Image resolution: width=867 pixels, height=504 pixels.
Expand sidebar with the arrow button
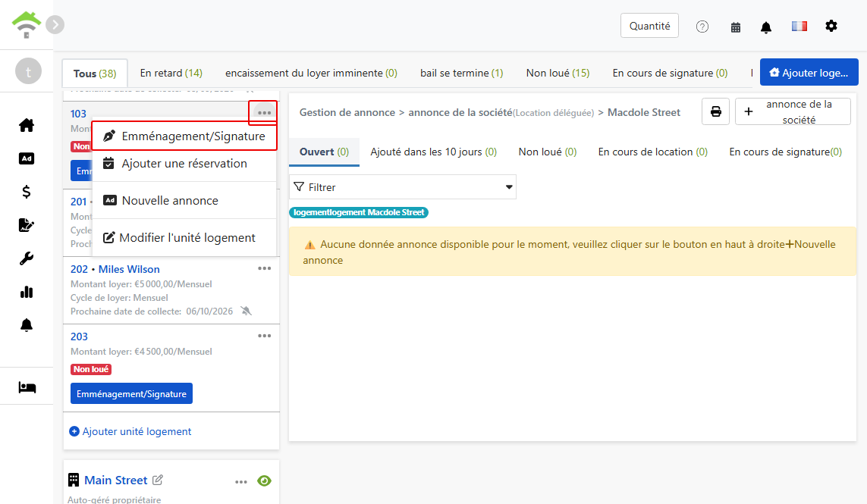point(55,25)
